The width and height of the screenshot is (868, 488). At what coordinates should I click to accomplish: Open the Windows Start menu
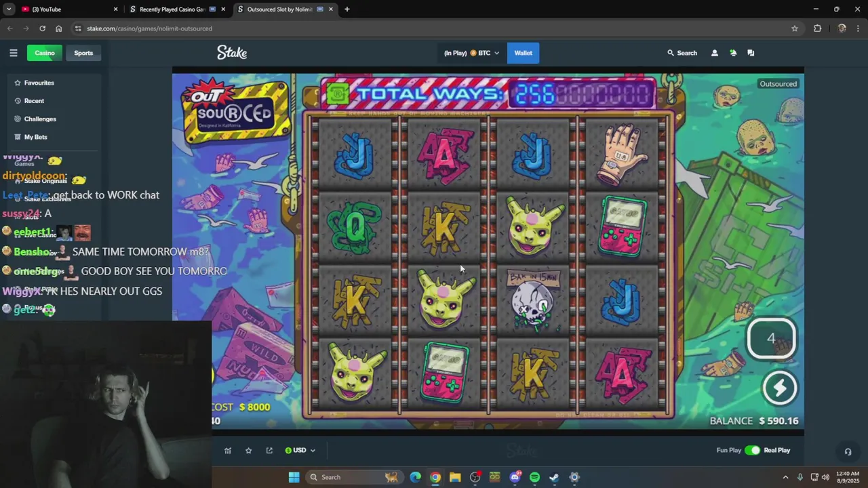294,477
